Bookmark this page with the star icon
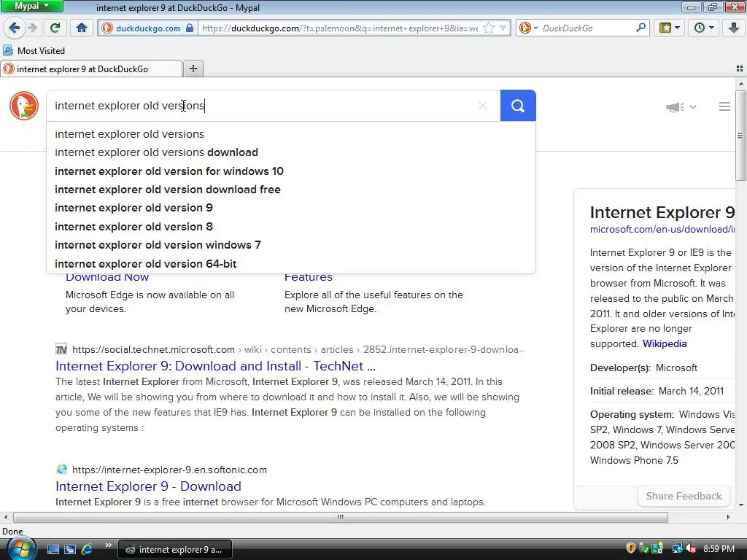 (x=488, y=28)
